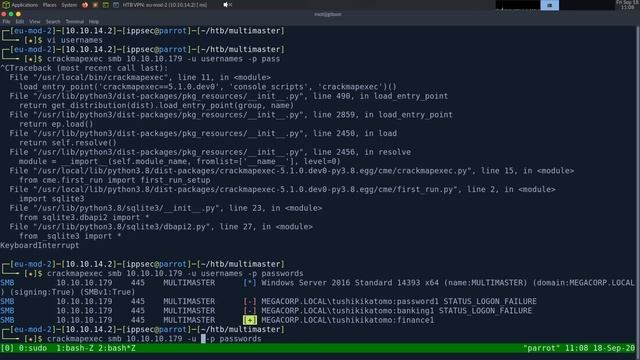Click the HTB VPN eu-mod-2 status applet
Viewport: 640px width, 360px height.
tap(164, 5)
